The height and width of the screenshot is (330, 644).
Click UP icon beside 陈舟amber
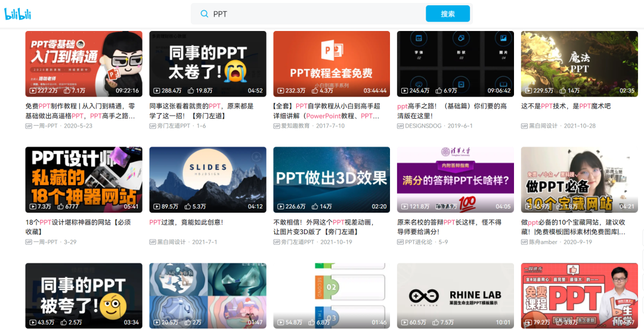[525, 242]
